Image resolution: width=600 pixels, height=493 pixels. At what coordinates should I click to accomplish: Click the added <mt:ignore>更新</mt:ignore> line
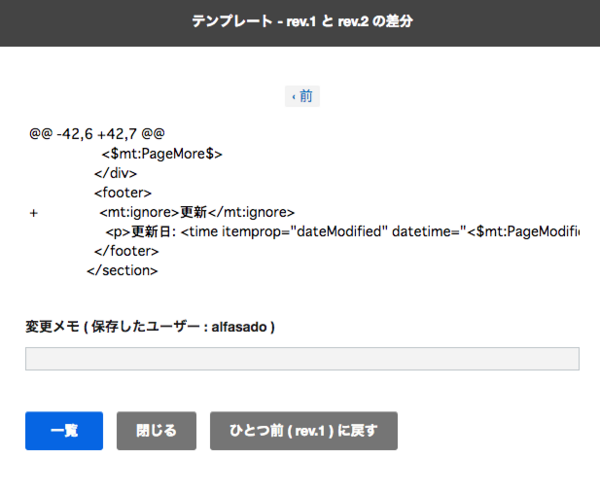[197, 212]
